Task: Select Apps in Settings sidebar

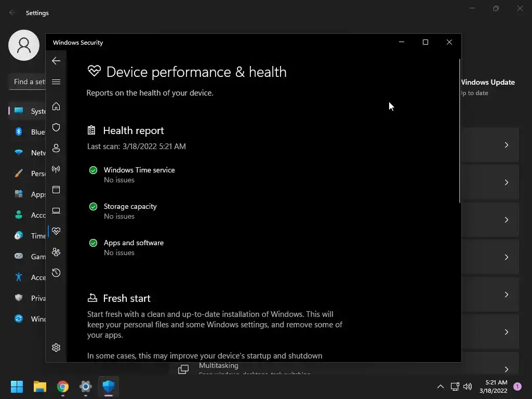Action: [28, 194]
